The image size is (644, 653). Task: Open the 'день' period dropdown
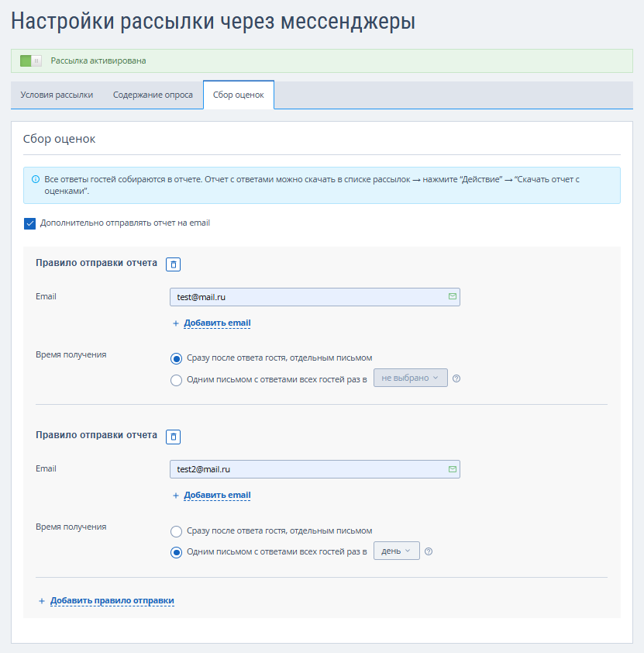[x=397, y=551]
